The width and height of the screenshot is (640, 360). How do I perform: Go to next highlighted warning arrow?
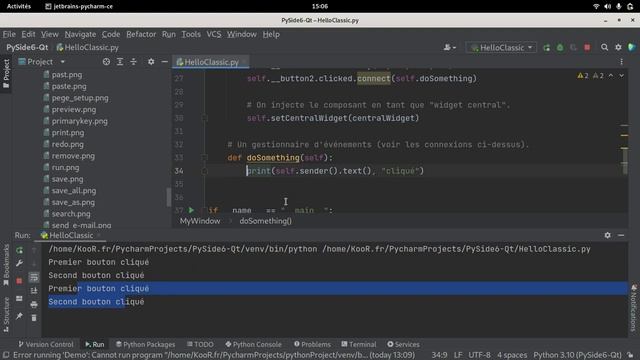click(x=621, y=76)
